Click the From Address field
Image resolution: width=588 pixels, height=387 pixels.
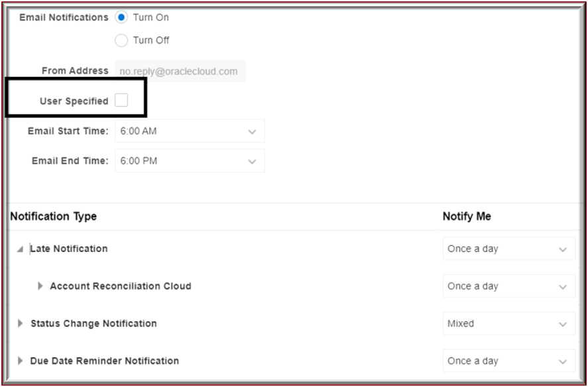[180, 71]
